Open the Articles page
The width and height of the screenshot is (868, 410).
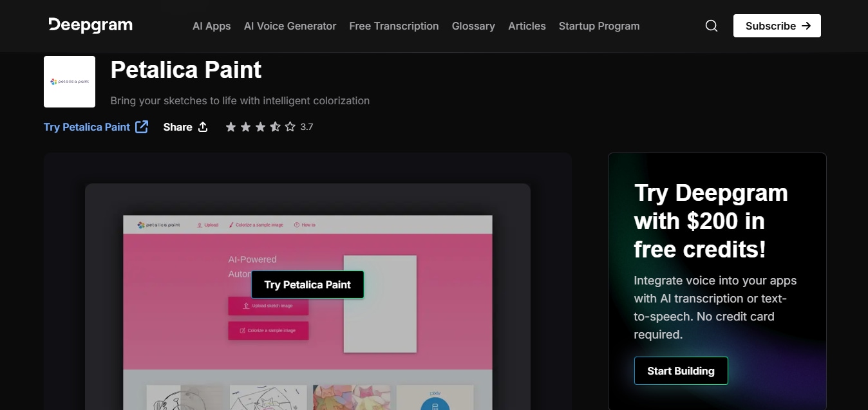[x=527, y=26]
